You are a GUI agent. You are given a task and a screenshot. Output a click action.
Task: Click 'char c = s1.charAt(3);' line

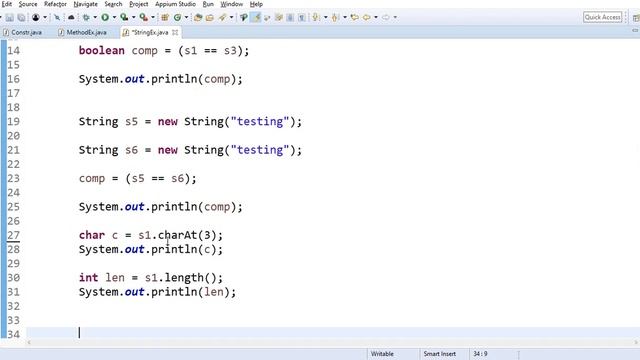coord(151,236)
